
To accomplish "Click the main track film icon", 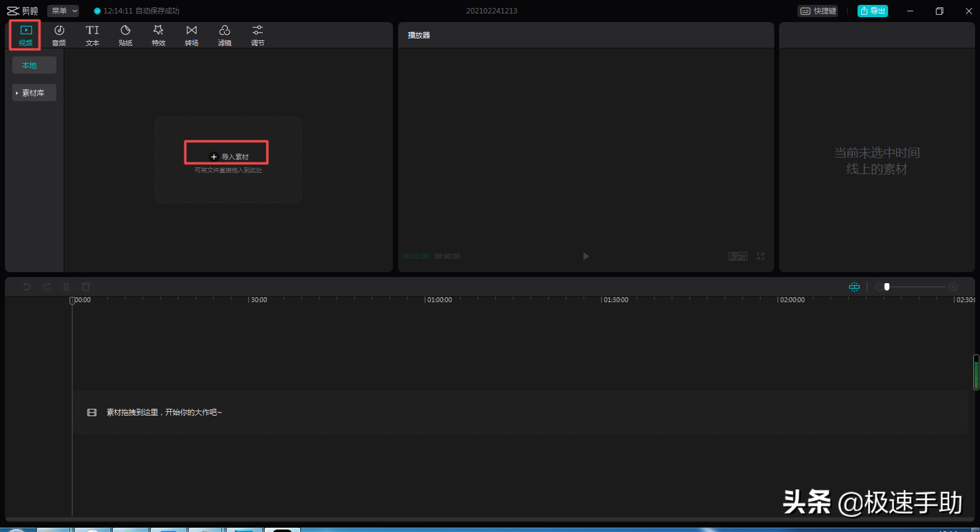I will point(92,412).
